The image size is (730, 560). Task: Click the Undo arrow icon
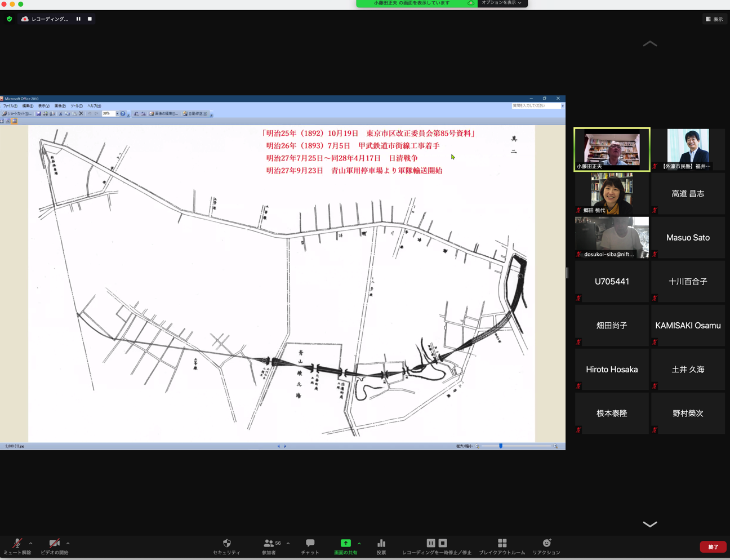(90, 114)
